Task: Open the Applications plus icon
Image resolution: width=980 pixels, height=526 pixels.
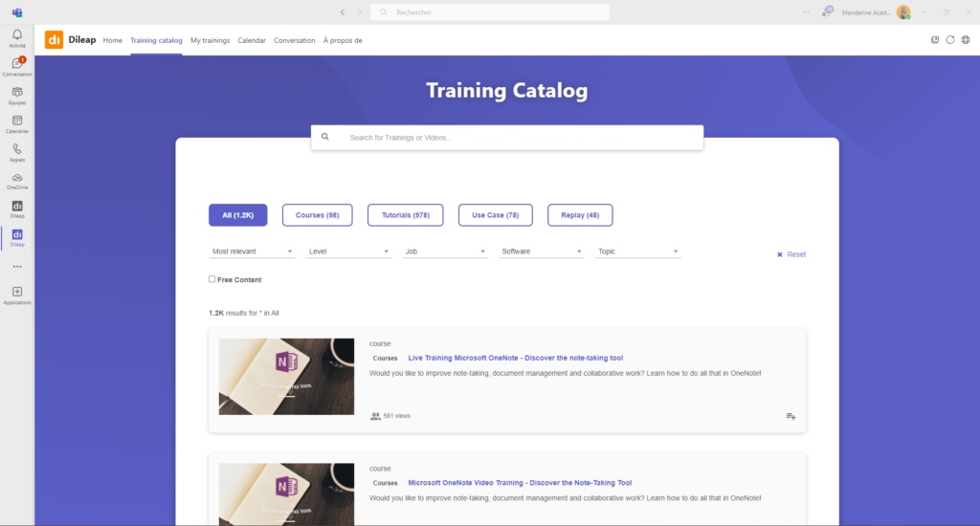Action: pyautogui.click(x=17, y=292)
